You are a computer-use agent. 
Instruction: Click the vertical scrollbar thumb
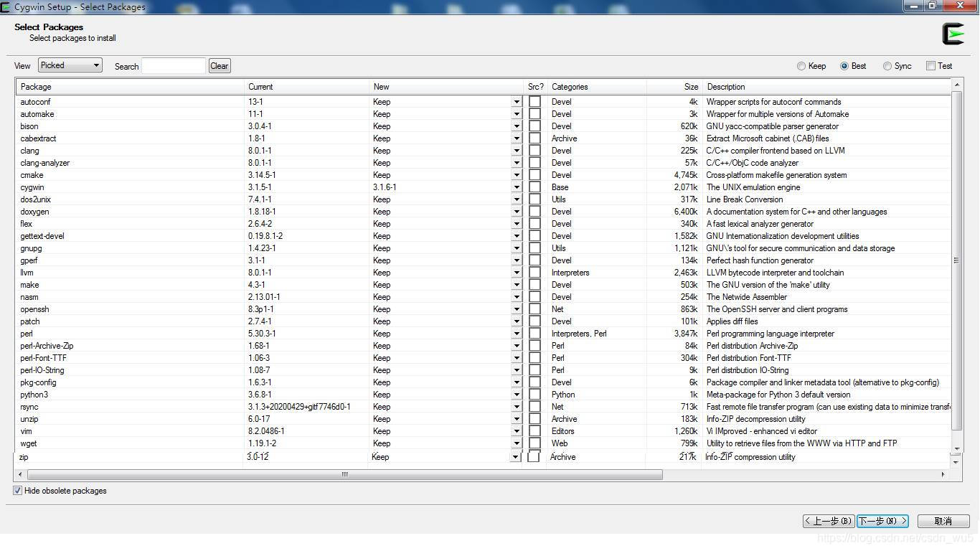pos(956,260)
